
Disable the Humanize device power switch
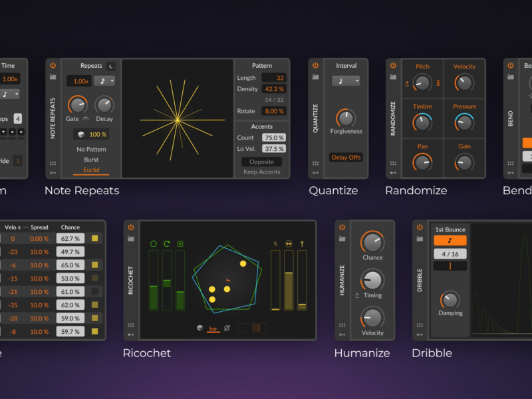tap(342, 227)
